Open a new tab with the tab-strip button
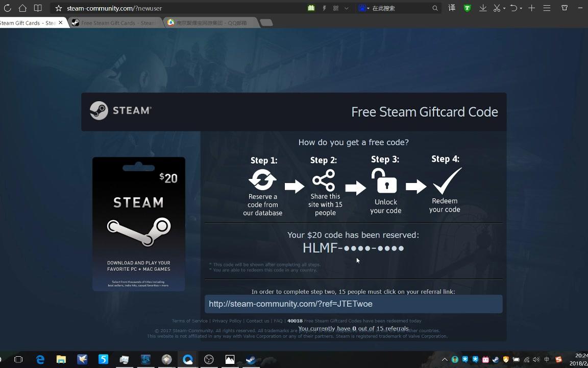Viewport: 588px width, 368px height. tap(266, 23)
